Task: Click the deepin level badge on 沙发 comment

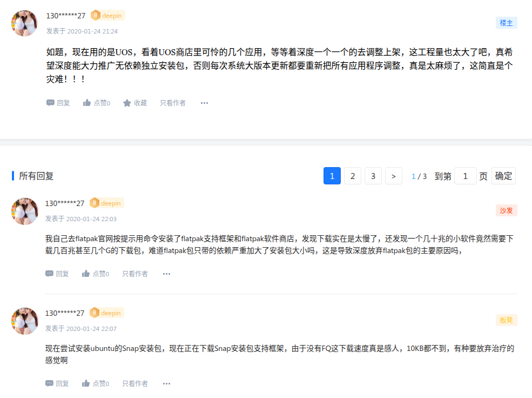Action: 107,203
